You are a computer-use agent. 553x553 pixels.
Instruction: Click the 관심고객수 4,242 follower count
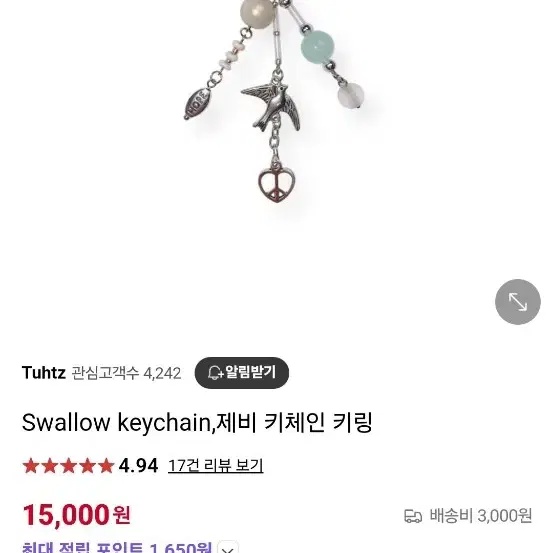(x=126, y=373)
